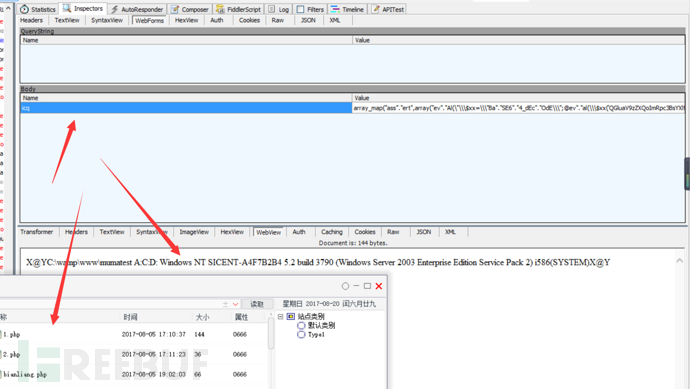Click the Body section header
Screen dimensions: 690x389
tap(352, 89)
